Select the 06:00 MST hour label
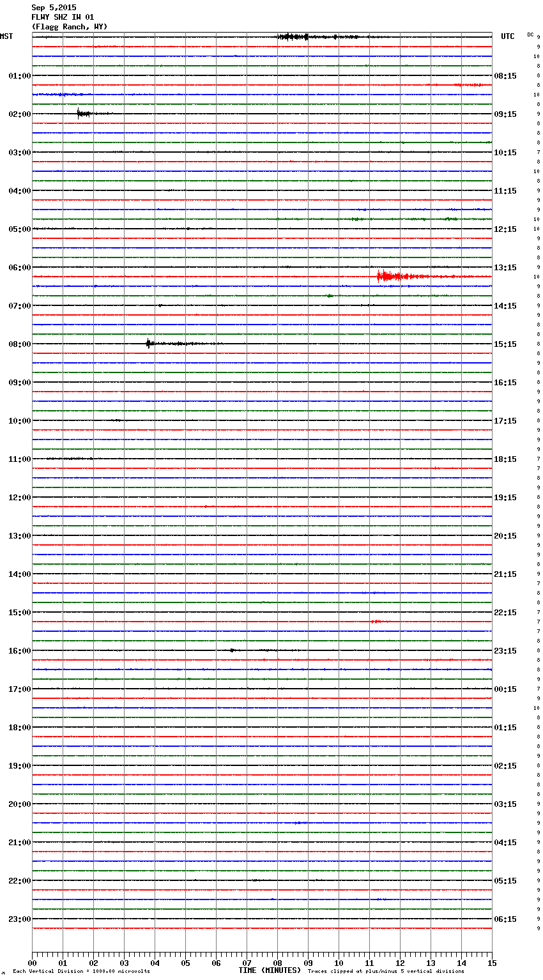Screen dimensions: 543x980 point(19,268)
